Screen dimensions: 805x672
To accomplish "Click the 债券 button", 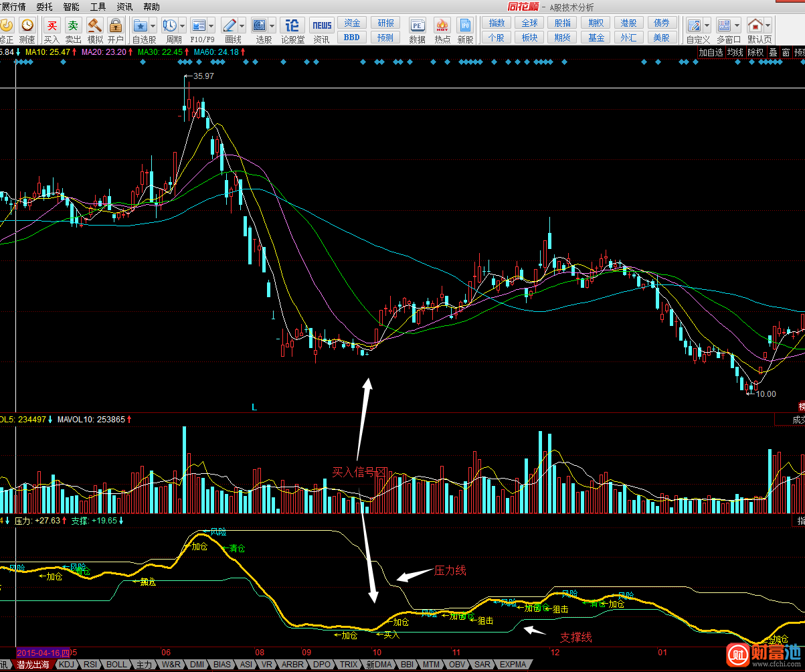I will coord(662,23).
